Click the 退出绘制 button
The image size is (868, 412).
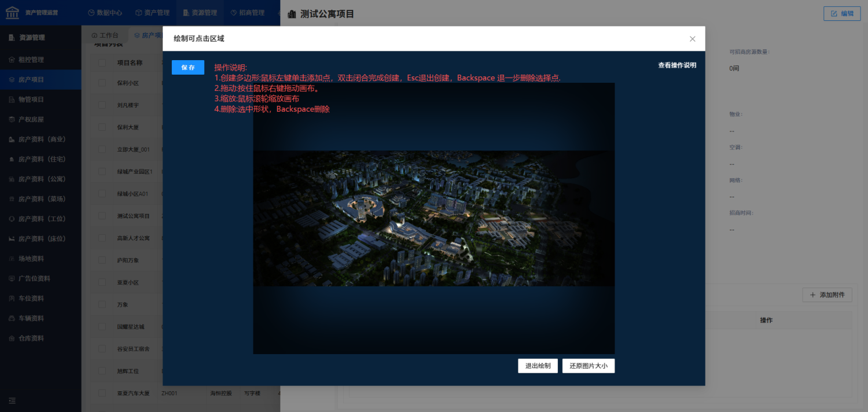538,366
